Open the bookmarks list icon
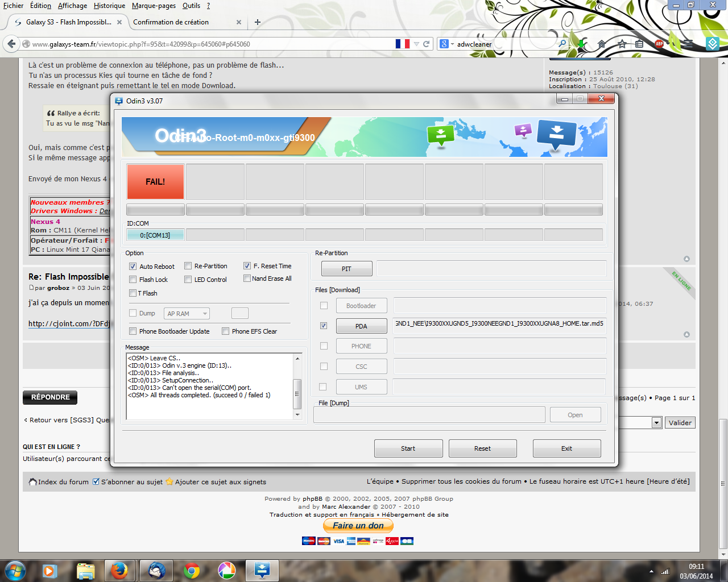 (x=639, y=44)
